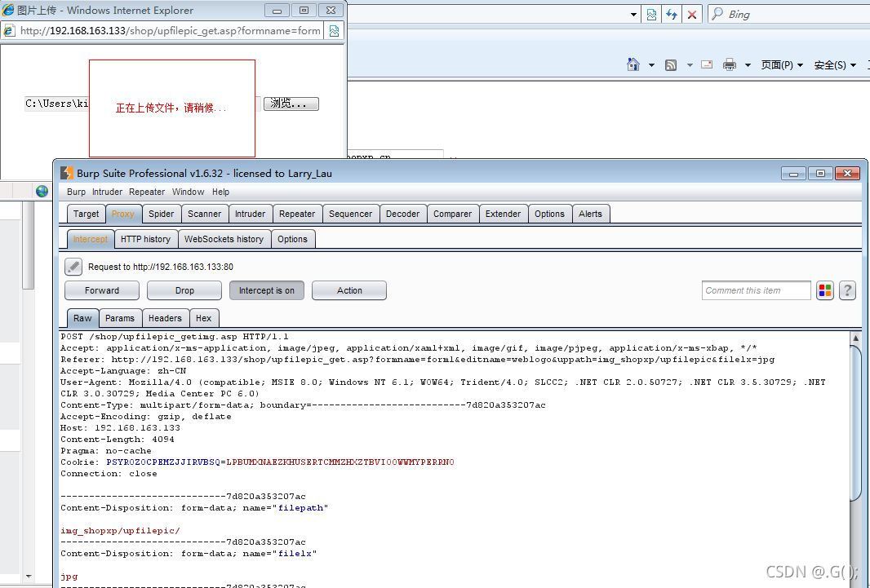The width and height of the screenshot is (870, 588).
Task: Click the IE home icon
Action: click(633, 64)
